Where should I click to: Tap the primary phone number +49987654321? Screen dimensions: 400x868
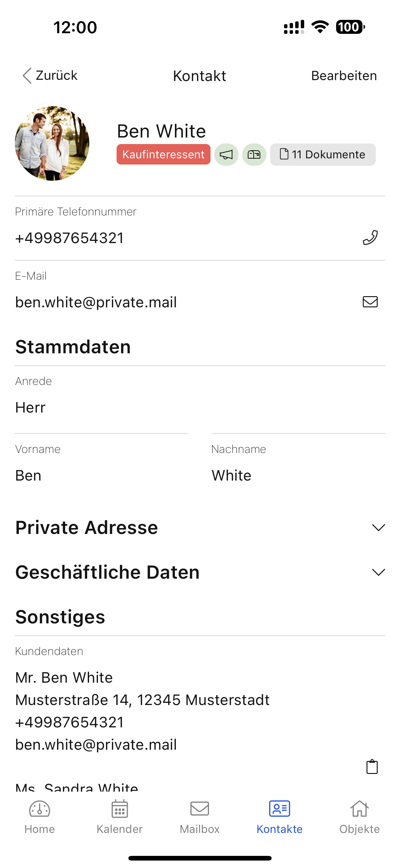(70, 238)
